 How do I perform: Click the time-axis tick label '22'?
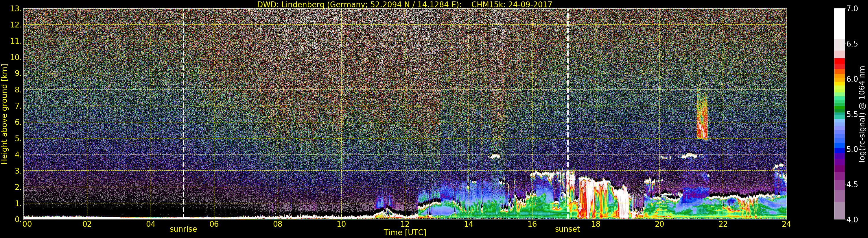(x=723, y=224)
